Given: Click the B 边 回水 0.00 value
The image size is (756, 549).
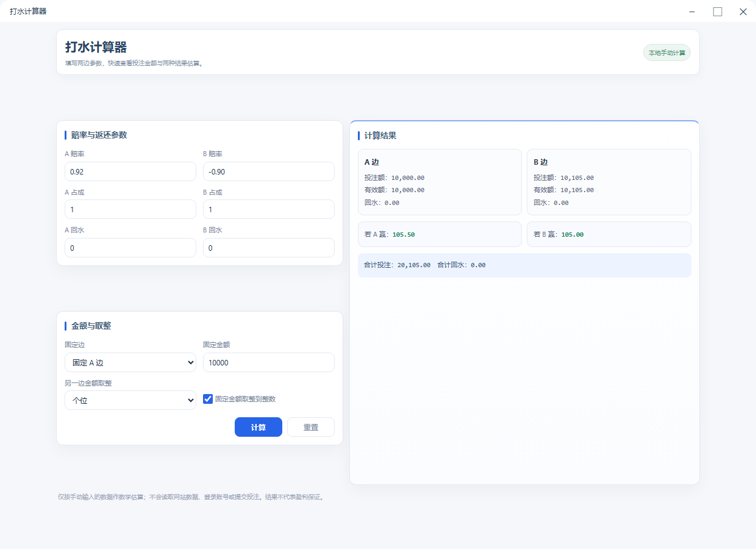Looking at the screenshot, I should [561, 203].
